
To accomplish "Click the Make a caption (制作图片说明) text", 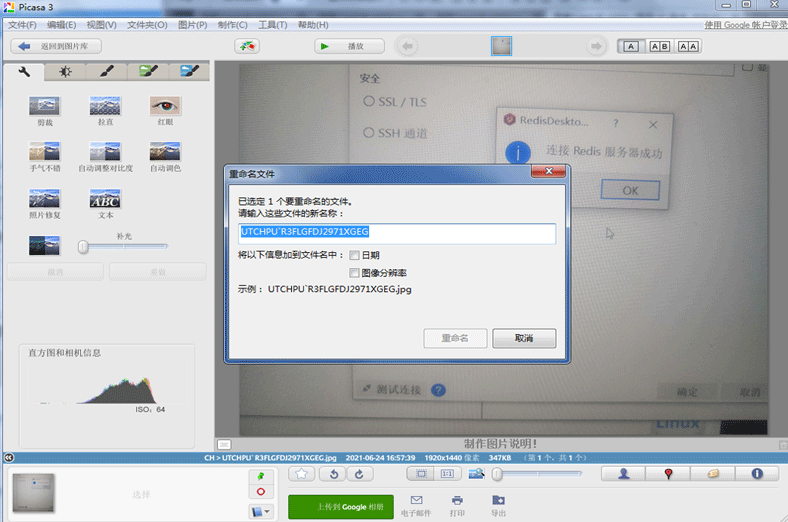I will point(500,444).
